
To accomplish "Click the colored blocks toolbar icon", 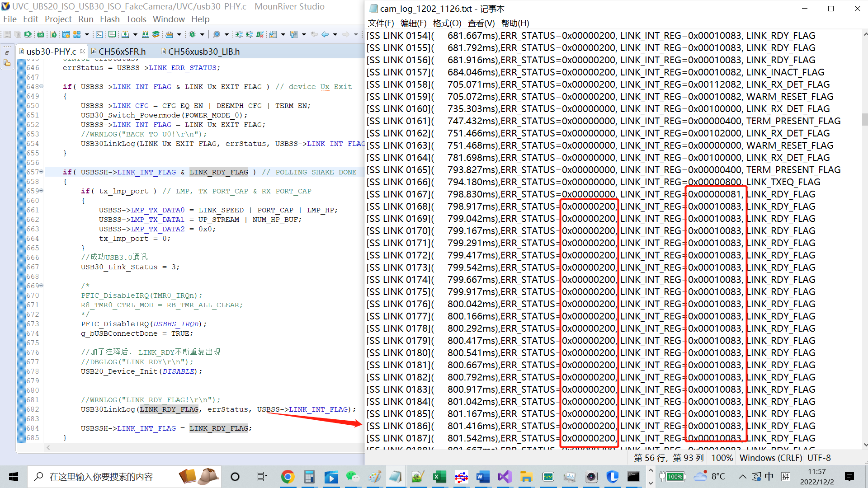I will 77,34.
